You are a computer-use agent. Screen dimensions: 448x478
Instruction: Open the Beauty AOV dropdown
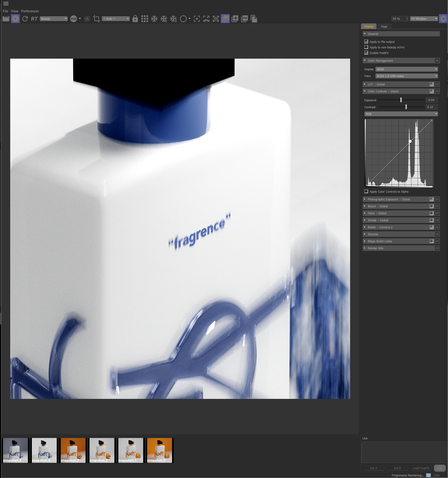pos(53,19)
